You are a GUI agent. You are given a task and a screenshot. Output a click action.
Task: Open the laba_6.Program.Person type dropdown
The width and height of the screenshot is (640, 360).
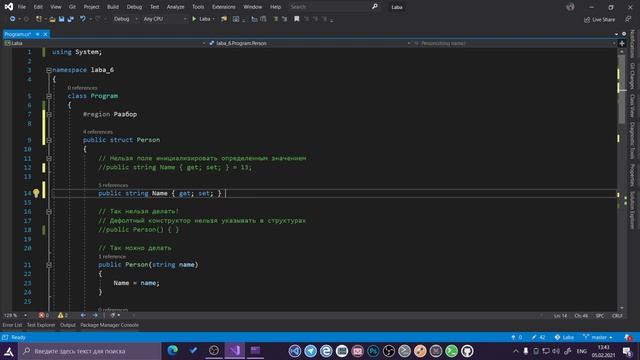(x=309, y=43)
